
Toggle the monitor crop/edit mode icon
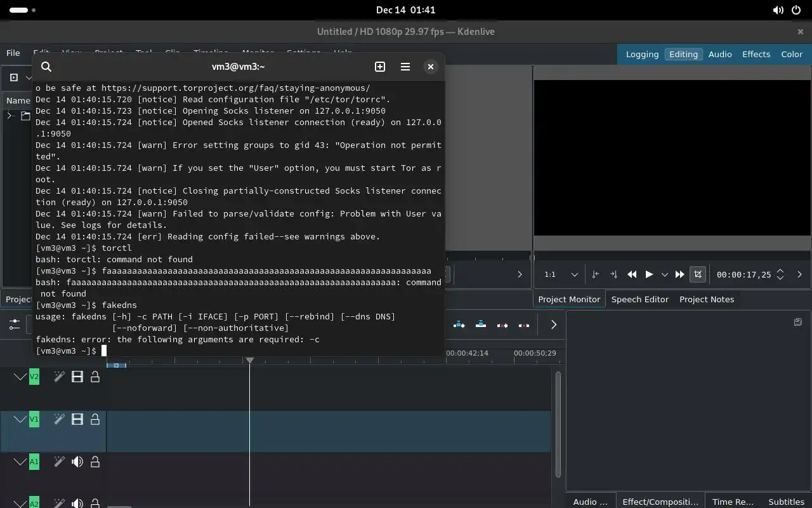tap(698, 274)
